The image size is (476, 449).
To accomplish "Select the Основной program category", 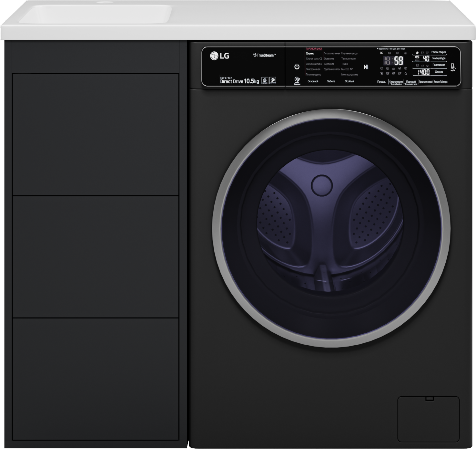I will click(x=313, y=81).
